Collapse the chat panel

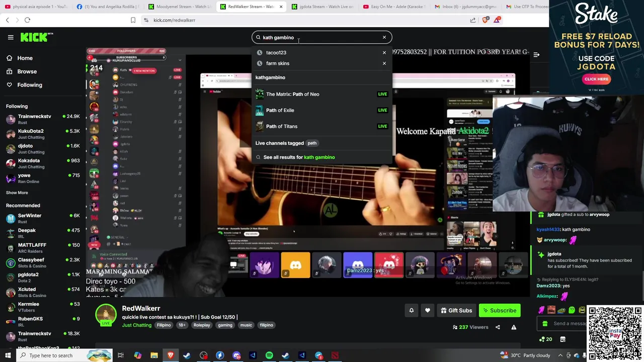tap(536, 55)
